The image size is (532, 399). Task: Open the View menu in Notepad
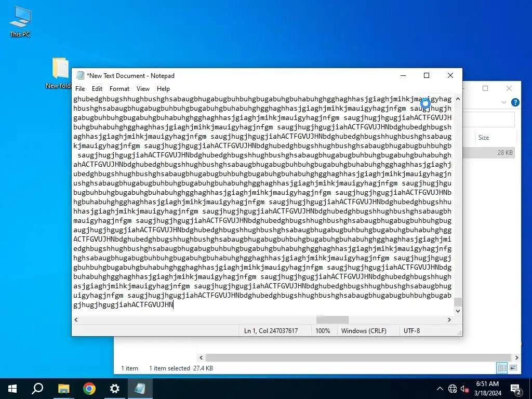click(x=143, y=88)
